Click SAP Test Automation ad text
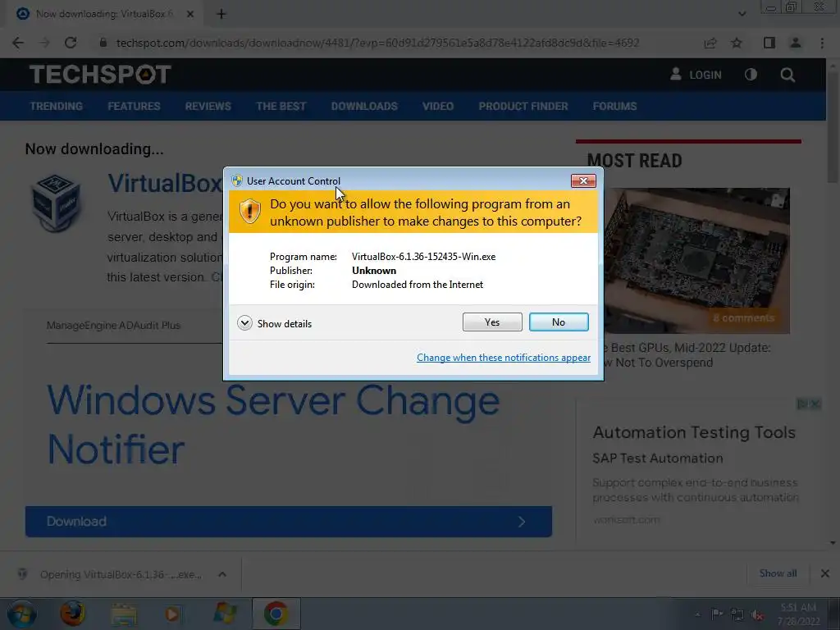This screenshot has height=630, width=840. (x=658, y=459)
